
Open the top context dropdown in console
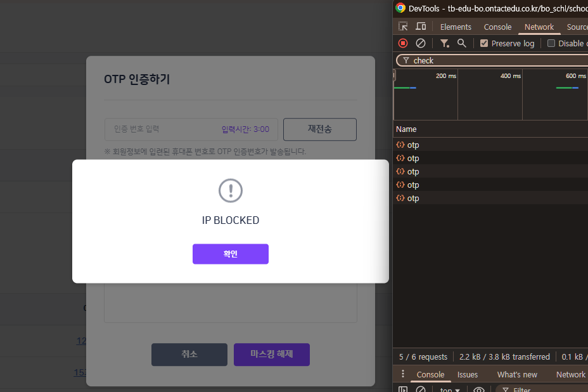coord(450,389)
